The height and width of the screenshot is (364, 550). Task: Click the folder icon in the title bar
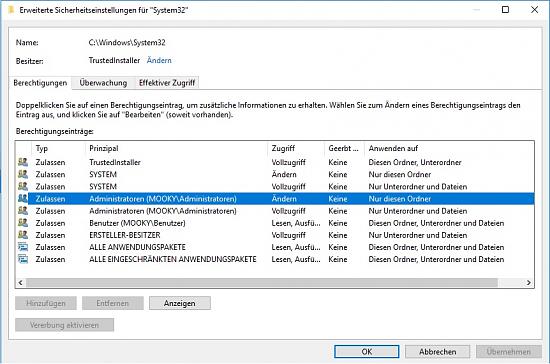coord(11,10)
